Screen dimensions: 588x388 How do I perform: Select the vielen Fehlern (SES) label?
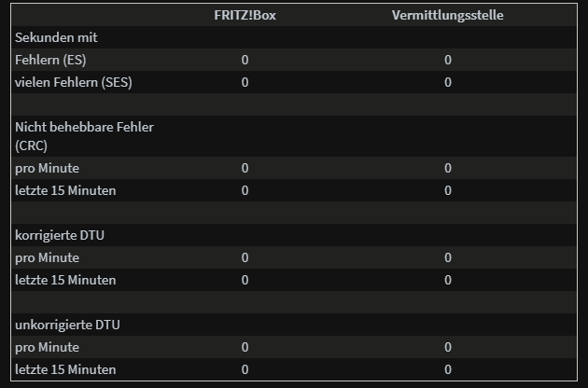click(x=74, y=82)
